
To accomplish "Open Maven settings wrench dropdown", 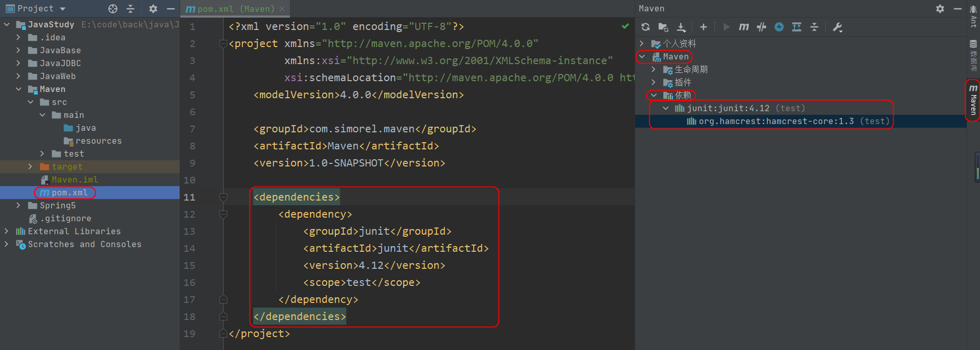I will tap(838, 27).
